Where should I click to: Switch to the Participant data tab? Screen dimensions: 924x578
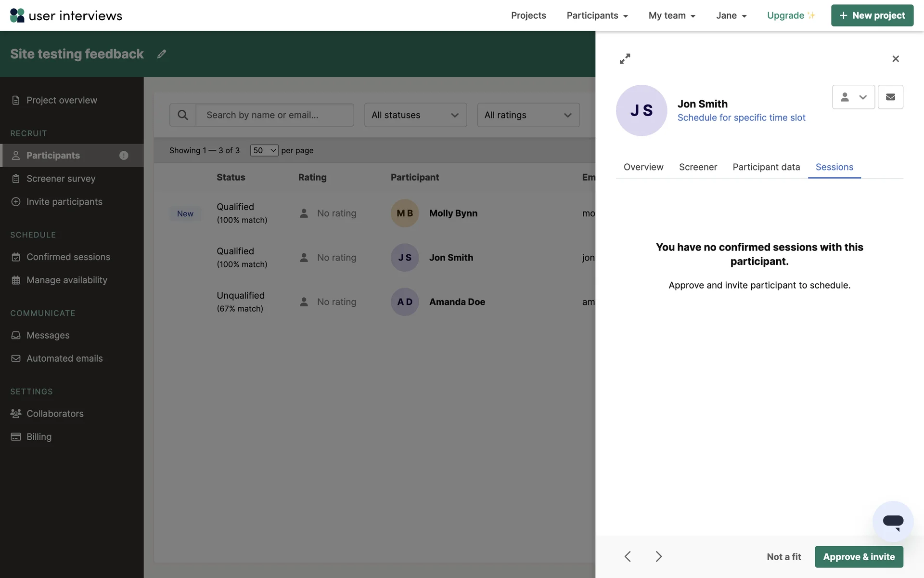766,167
